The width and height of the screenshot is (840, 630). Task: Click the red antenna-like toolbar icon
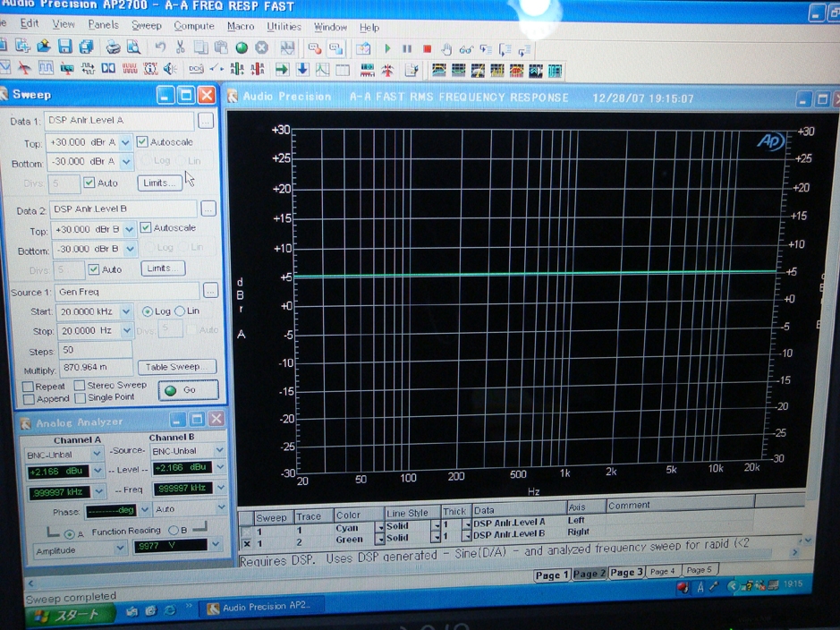click(387, 70)
